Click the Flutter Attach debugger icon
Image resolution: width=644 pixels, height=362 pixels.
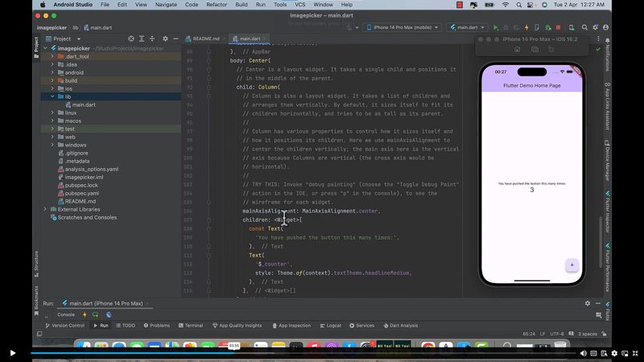548,27
